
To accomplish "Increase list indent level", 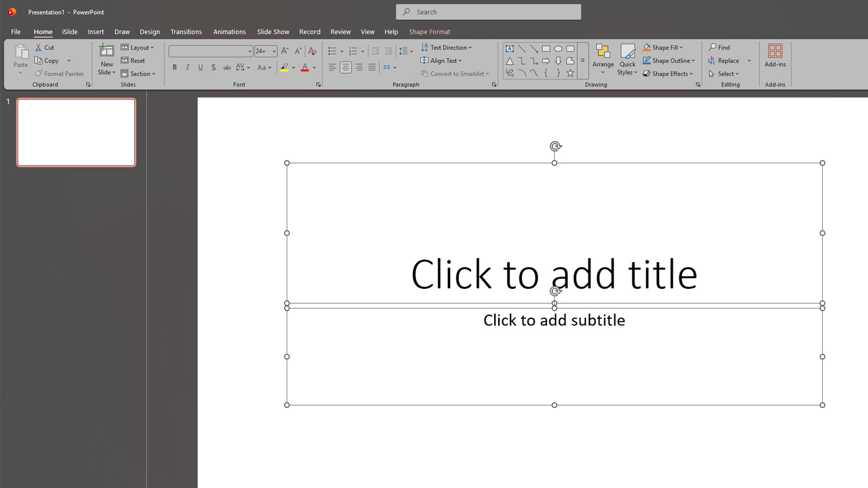I will 388,51.
